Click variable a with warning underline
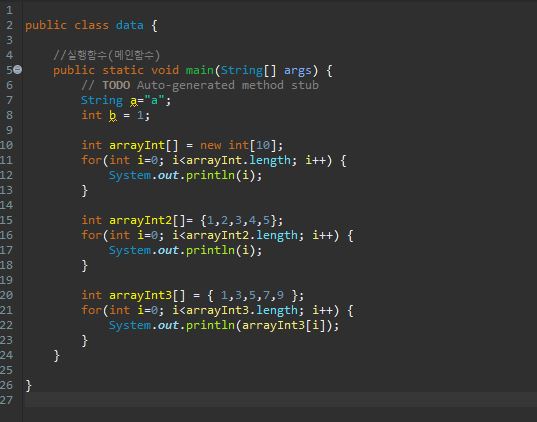Viewport: 537px width, 422px height. click(134, 101)
